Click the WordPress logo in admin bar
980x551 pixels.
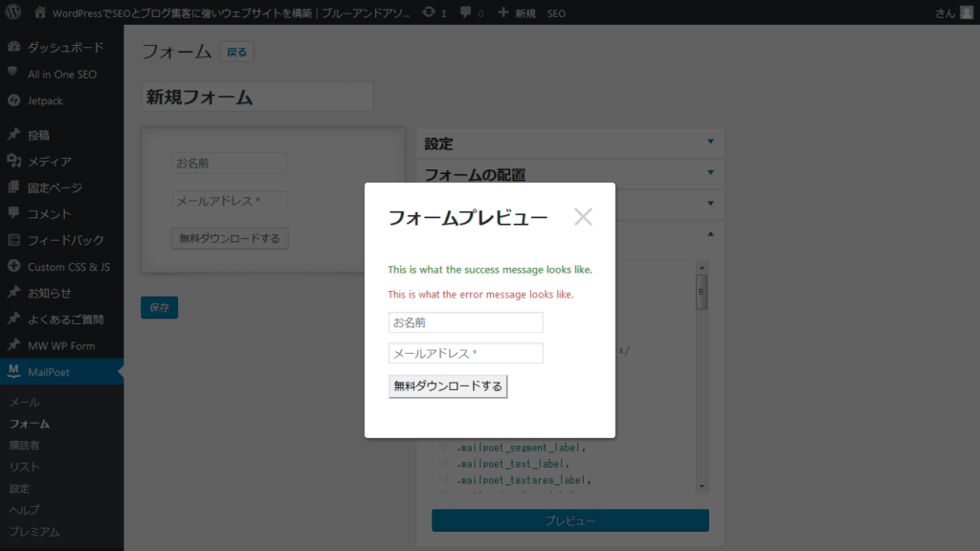tap(13, 11)
